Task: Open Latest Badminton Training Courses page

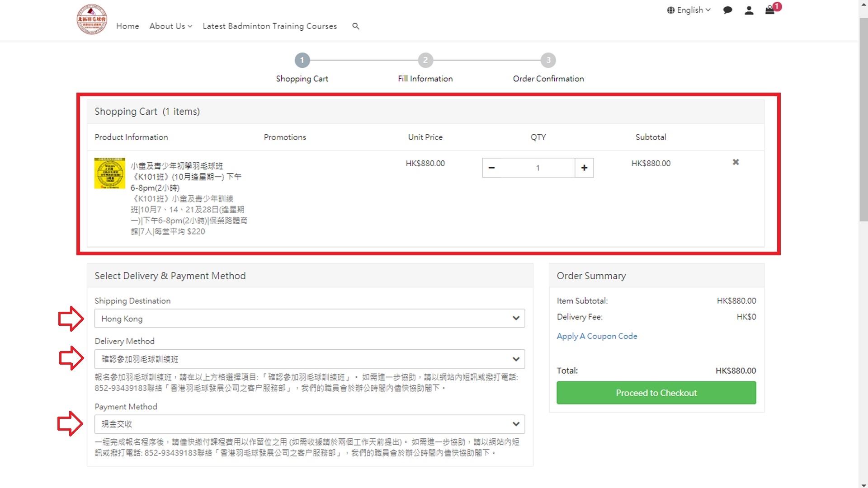Action: coord(269,26)
